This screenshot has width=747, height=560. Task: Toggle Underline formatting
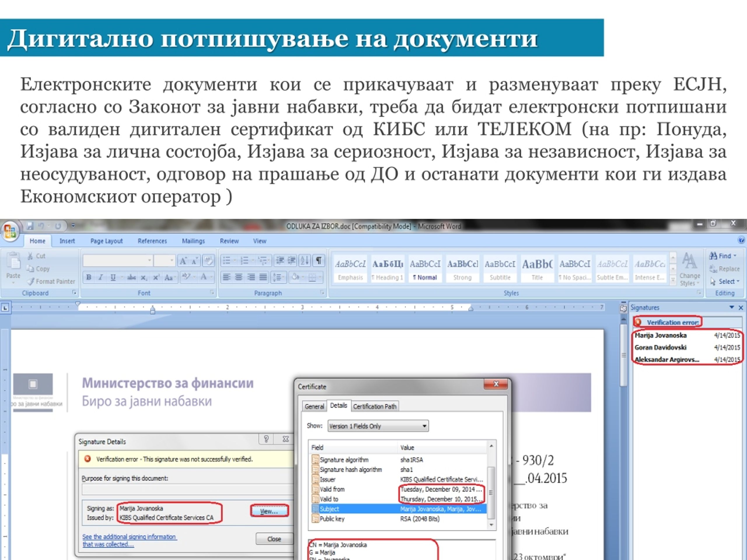pyautogui.click(x=113, y=277)
